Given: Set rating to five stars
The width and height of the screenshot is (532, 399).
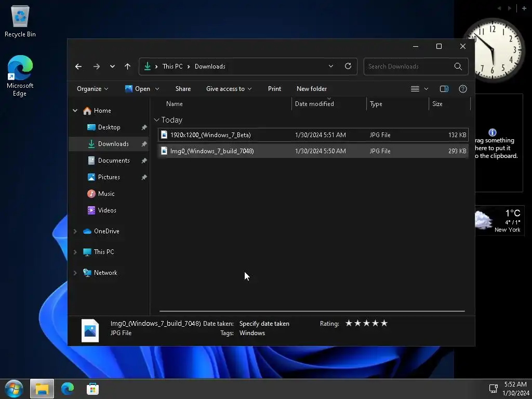Looking at the screenshot, I should coord(384,323).
